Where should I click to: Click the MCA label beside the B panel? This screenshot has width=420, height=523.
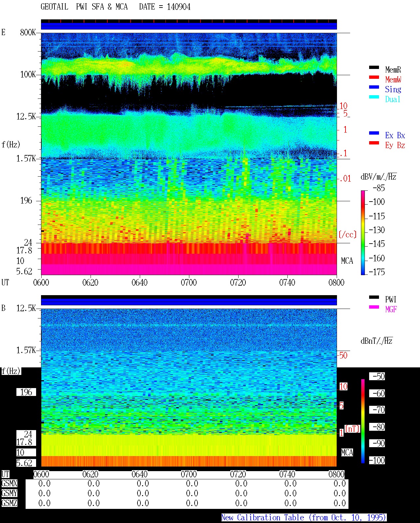[347, 452]
